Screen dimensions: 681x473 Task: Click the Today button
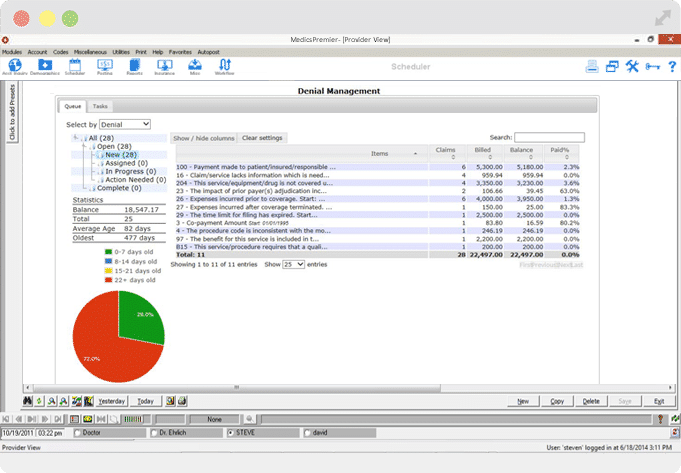(145, 401)
